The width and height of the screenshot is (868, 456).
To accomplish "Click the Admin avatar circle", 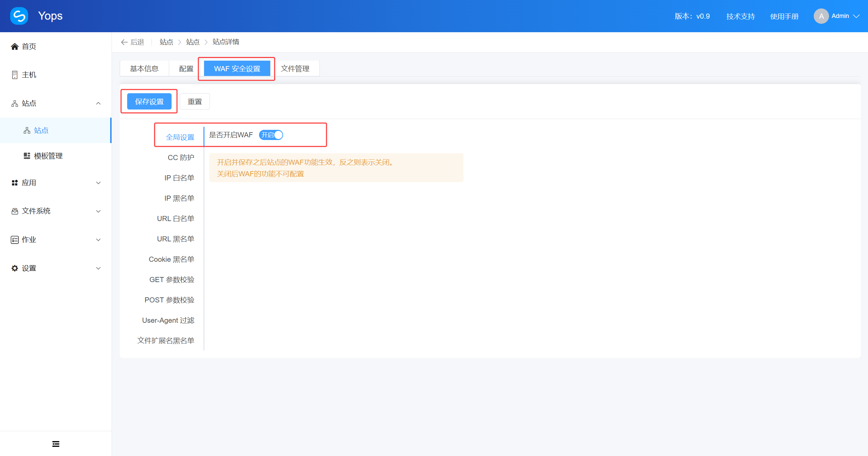I will tap(821, 16).
